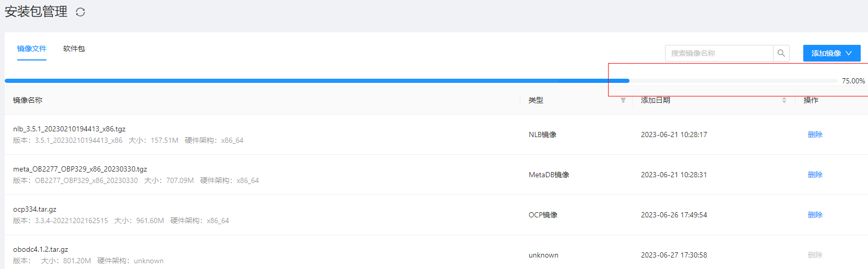Click the 镜像名称 column header
Image resolution: width=868 pixels, height=269 pixels.
click(28, 100)
